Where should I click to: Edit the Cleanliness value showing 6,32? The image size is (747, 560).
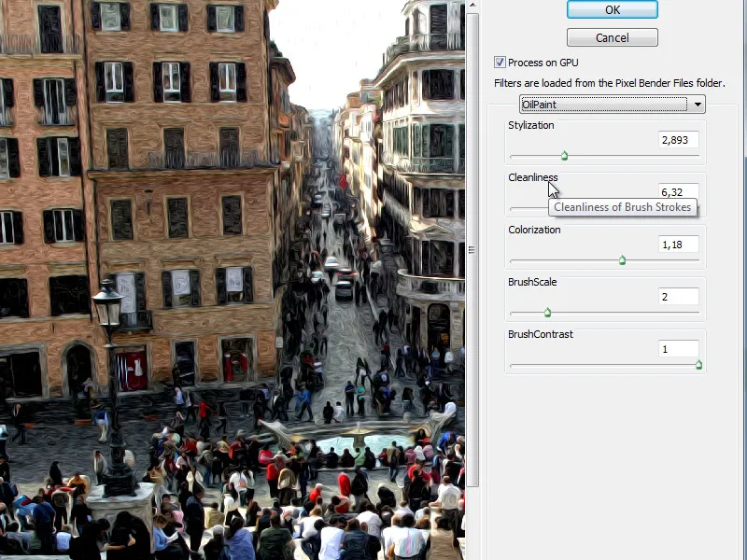tap(677, 191)
